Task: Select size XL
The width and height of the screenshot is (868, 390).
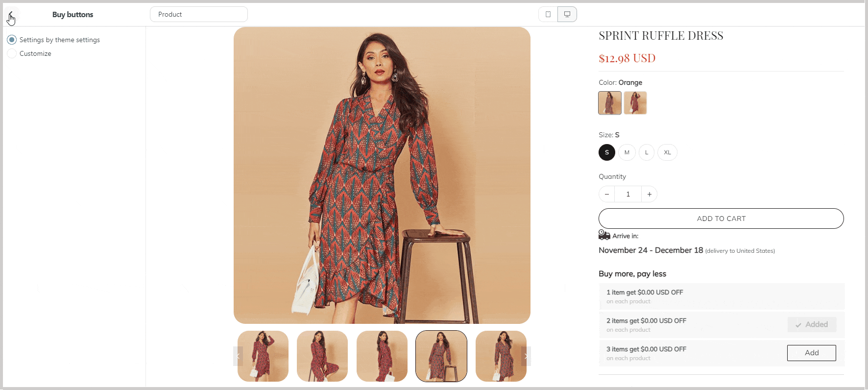Action: click(x=667, y=152)
